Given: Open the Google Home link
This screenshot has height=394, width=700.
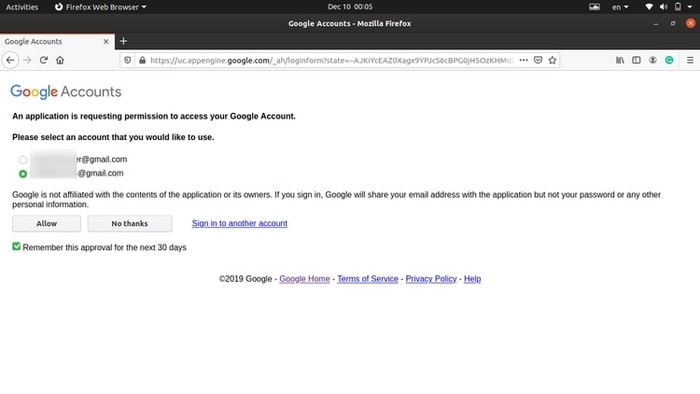Looking at the screenshot, I should click(x=304, y=279).
